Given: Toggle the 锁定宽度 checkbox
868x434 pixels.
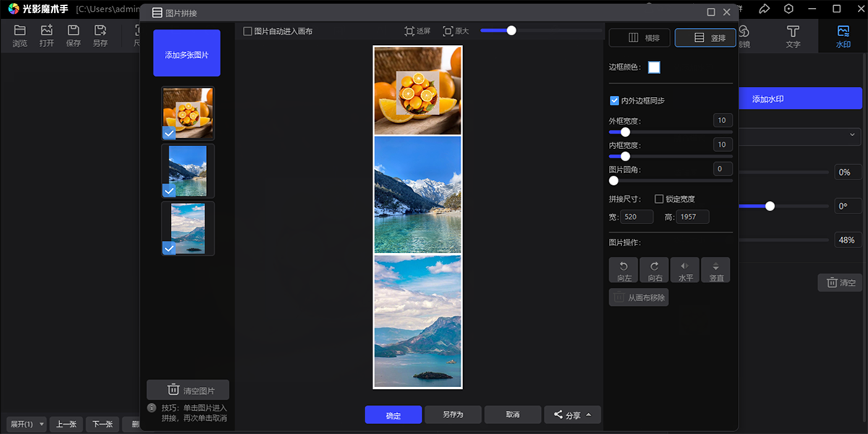Looking at the screenshot, I should 659,199.
